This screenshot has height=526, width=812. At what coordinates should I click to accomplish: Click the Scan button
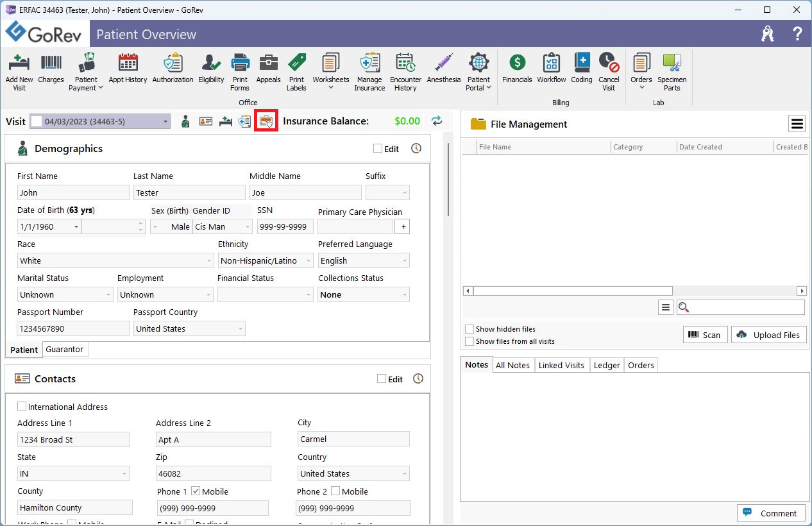pyautogui.click(x=705, y=334)
